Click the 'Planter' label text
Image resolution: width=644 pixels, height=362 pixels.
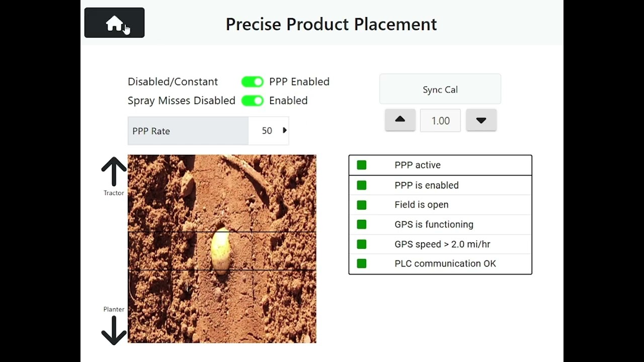[x=114, y=309]
